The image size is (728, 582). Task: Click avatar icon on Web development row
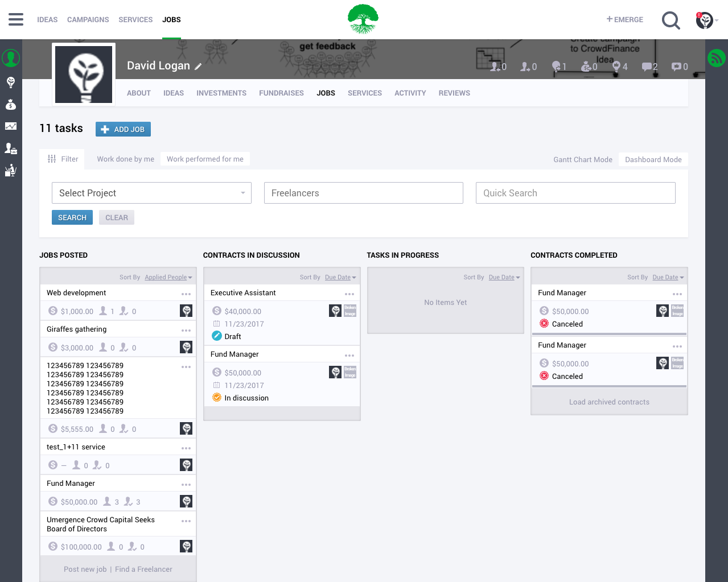click(186, 311)
